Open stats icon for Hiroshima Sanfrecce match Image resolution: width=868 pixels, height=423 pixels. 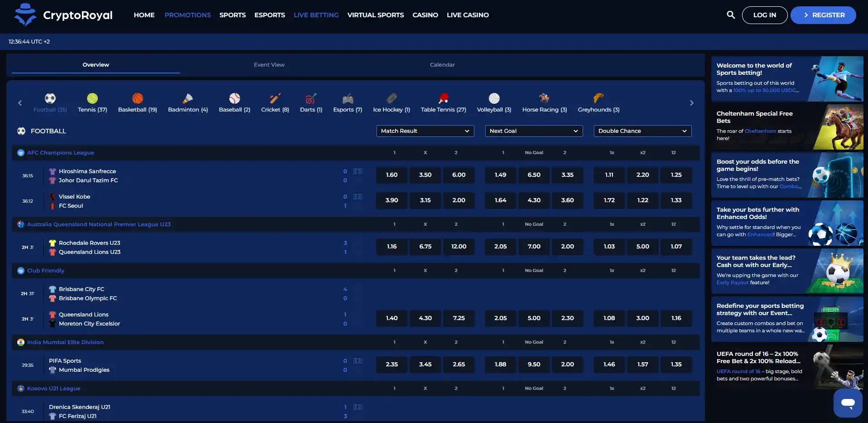pos(358,171)
